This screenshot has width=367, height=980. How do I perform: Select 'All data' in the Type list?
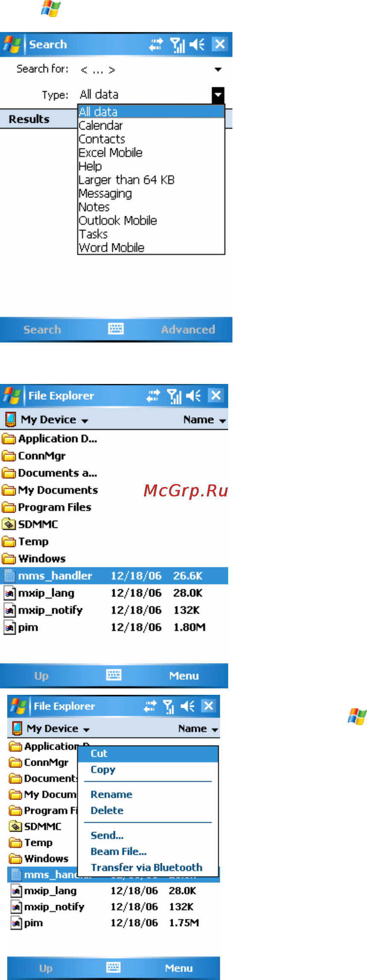tap(151, 112)
